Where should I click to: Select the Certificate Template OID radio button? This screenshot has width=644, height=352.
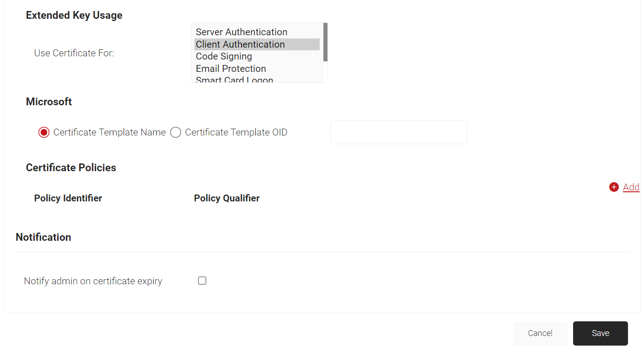click(176, 133)
